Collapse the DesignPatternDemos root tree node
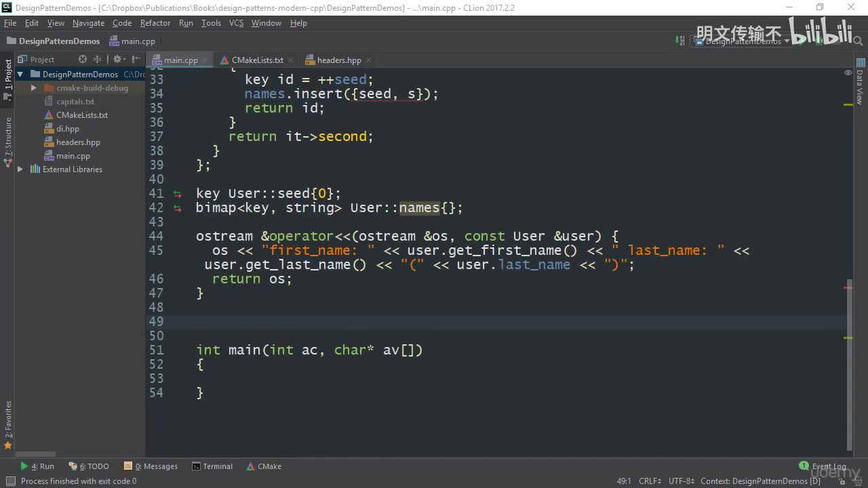The height and width of the screenshot is (488, 868). (x=20, y=75)
